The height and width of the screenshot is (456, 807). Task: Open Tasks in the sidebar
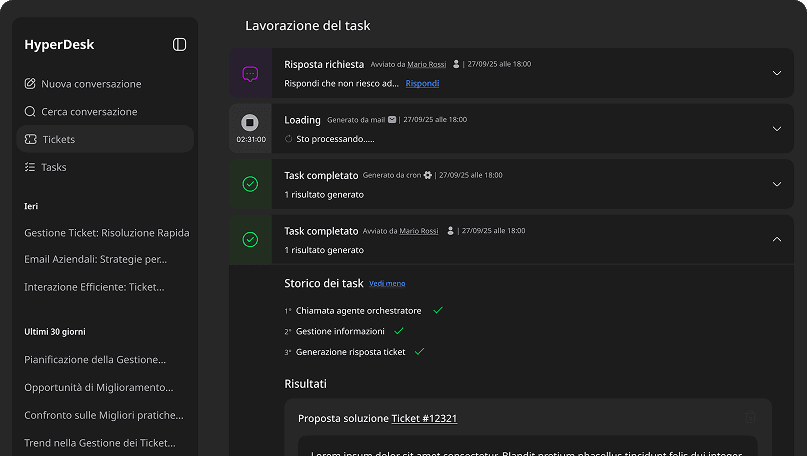click(x=54, y=167)
